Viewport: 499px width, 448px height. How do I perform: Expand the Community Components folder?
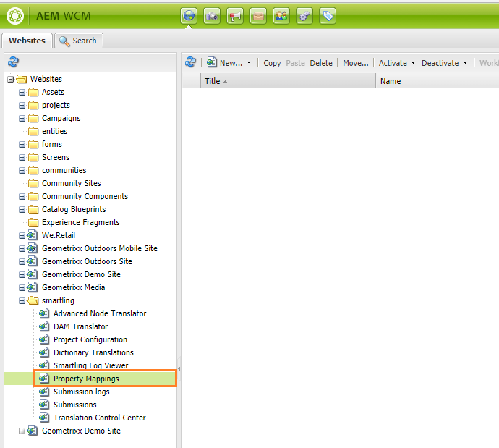[22, 197]
